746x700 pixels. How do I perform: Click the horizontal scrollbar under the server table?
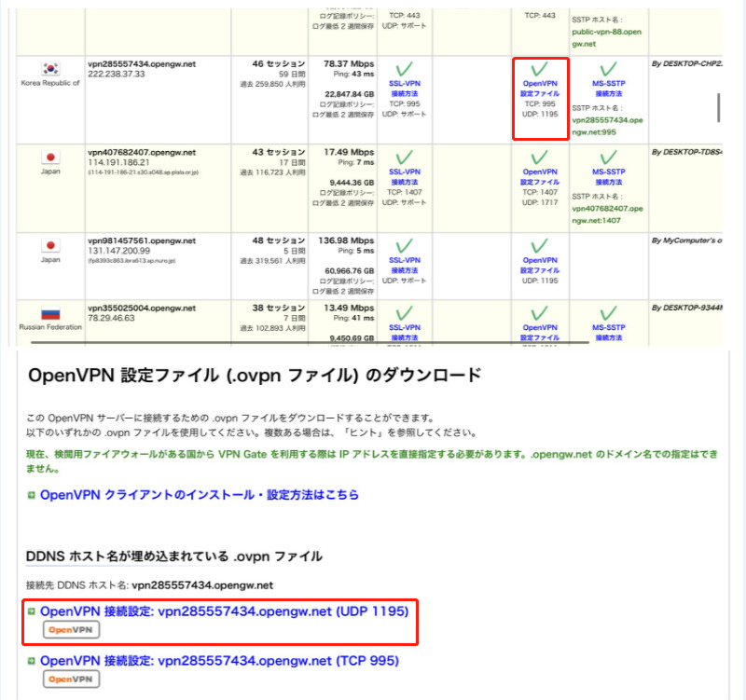[x=310, y=342]
